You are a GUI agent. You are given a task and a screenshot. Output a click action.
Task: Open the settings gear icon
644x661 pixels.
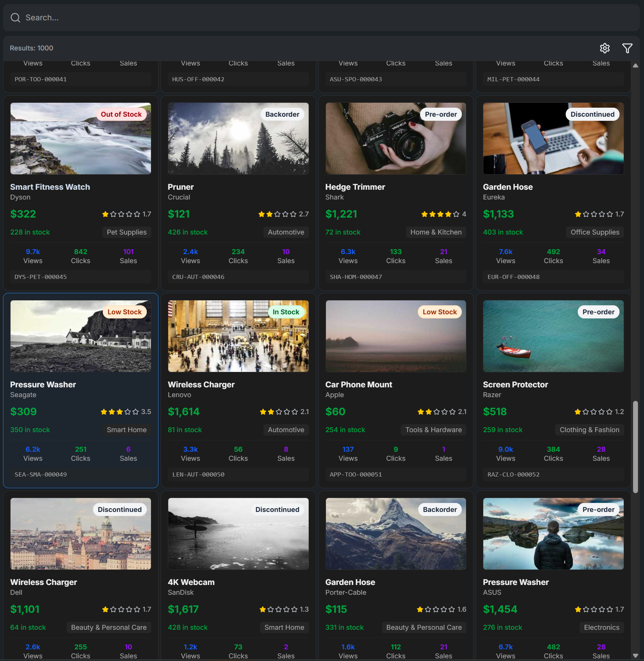(604, 48)
